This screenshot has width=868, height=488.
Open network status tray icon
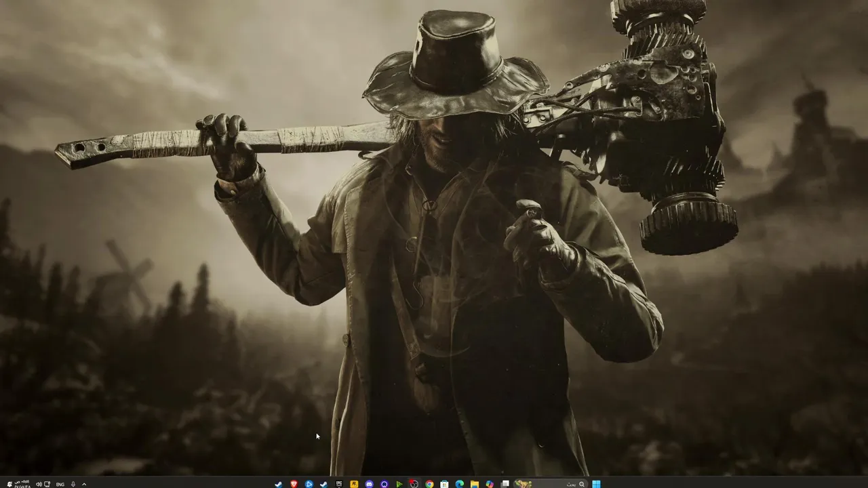[47, 484]
